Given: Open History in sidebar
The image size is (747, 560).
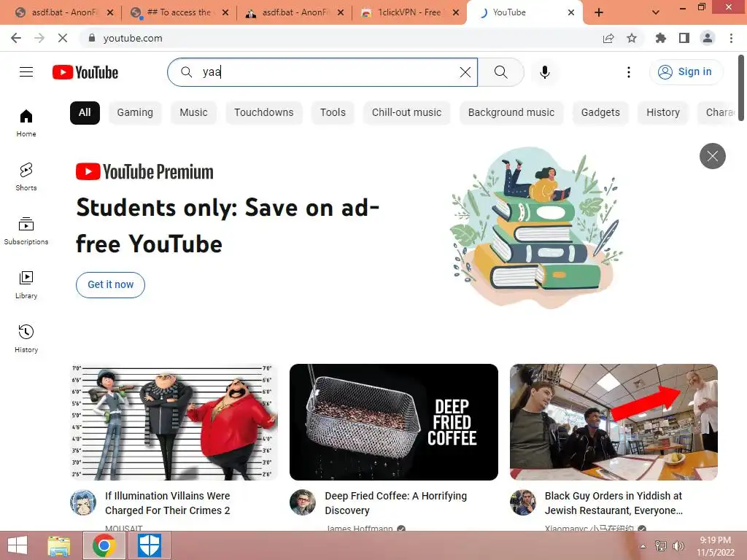Looking at the screenshot, I should point(26,338).
